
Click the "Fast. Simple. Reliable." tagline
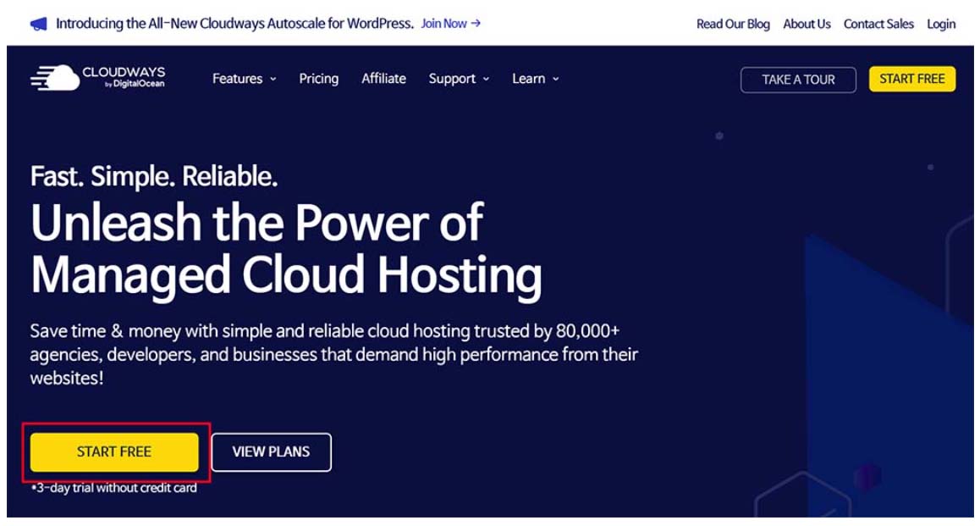[x=154, y=177]
